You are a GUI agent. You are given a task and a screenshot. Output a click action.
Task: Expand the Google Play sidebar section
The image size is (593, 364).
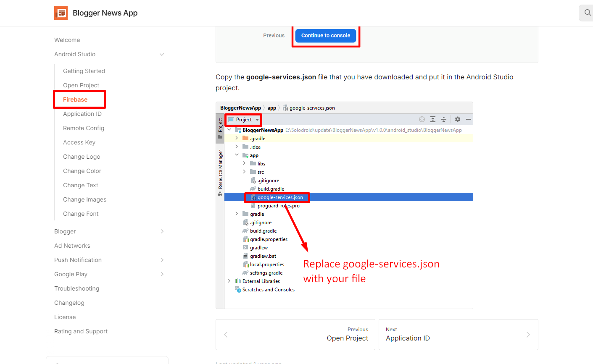coord(162,275)
